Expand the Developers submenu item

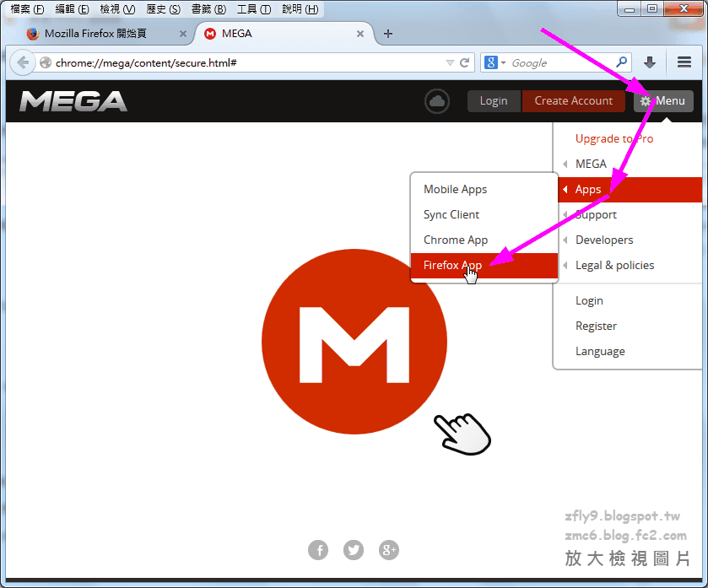coord(628,240)
